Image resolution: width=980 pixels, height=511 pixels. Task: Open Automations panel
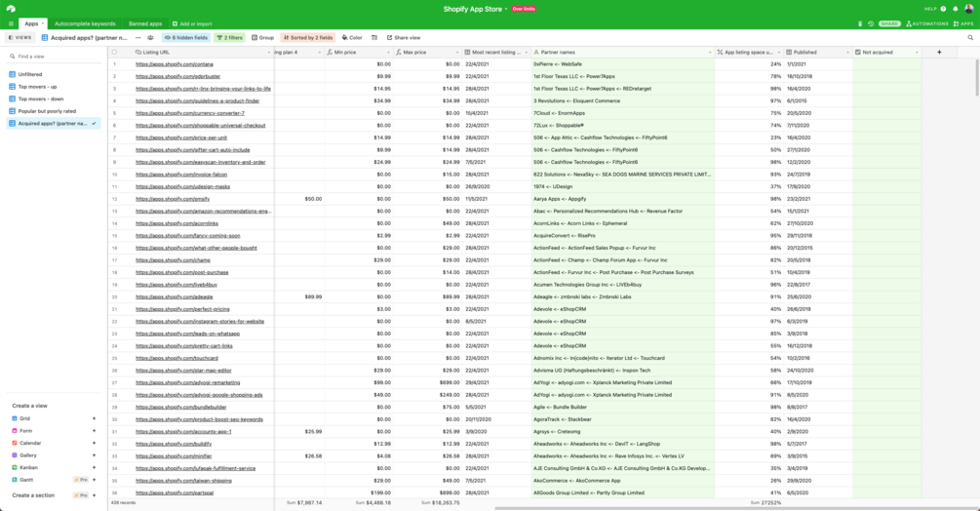point(927,23)
